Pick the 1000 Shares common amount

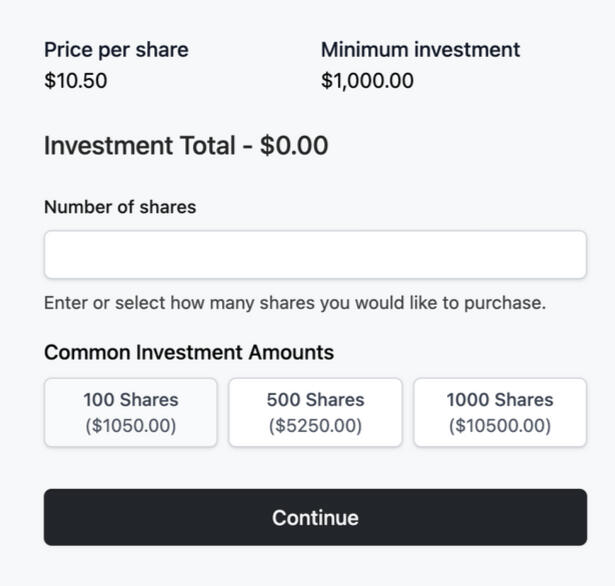pos(500,413)
